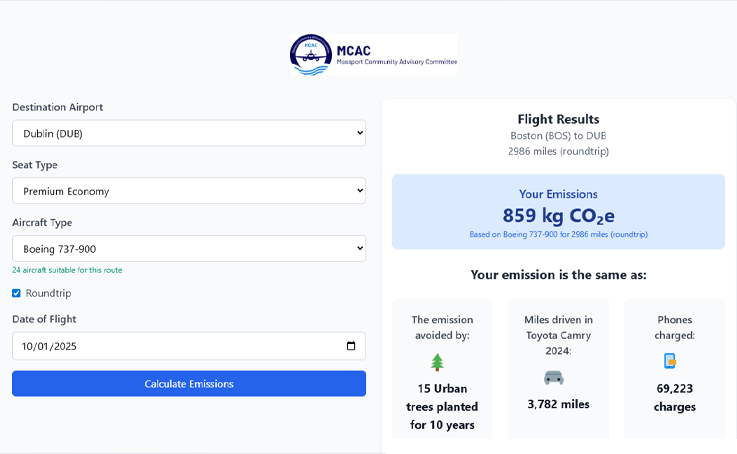The image size is (737, 454).
Task: Click the 859 kg CO2e emissions value
Action: point(558,215)
